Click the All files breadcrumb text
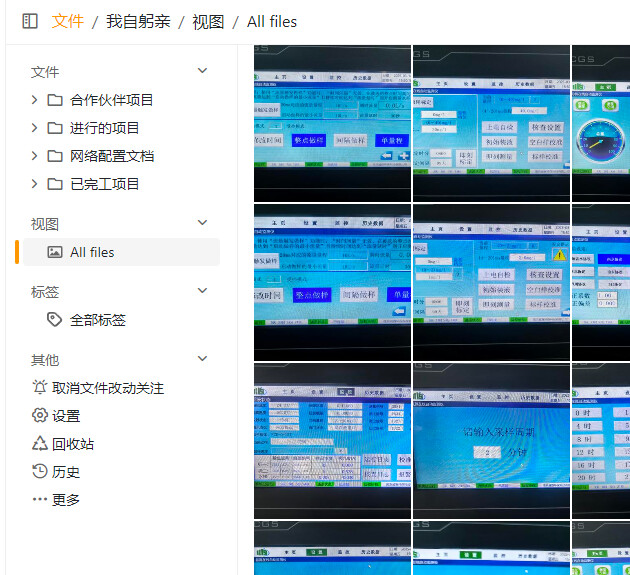This screenshot has width=630, height=575. click(x=272, y=21)
